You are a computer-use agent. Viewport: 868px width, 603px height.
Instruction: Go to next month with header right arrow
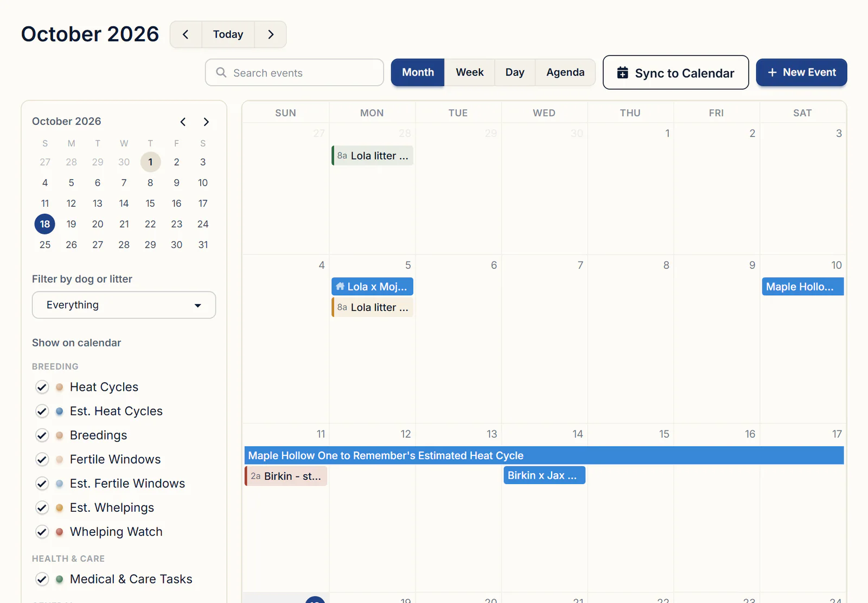pyautogui.click(x=271, y=34)
